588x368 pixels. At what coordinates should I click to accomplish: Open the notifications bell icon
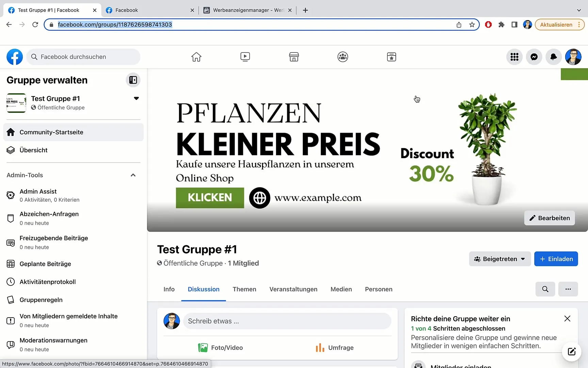[554, 57]
